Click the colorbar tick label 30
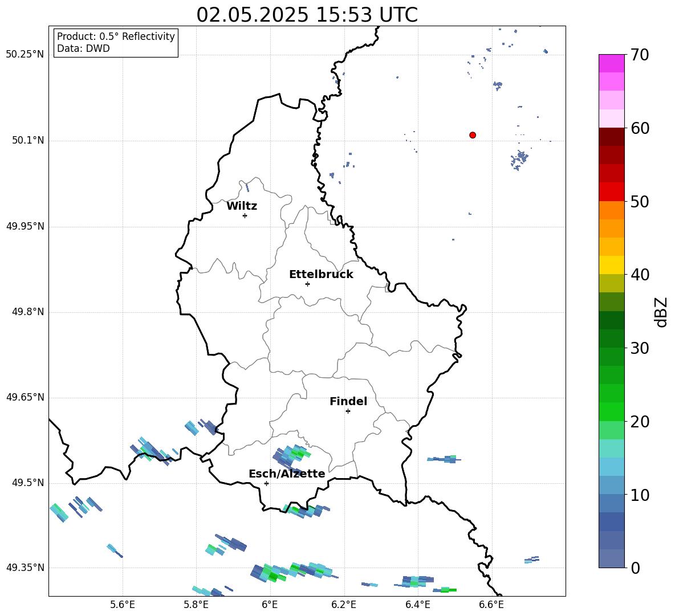 tap(640, 348)
